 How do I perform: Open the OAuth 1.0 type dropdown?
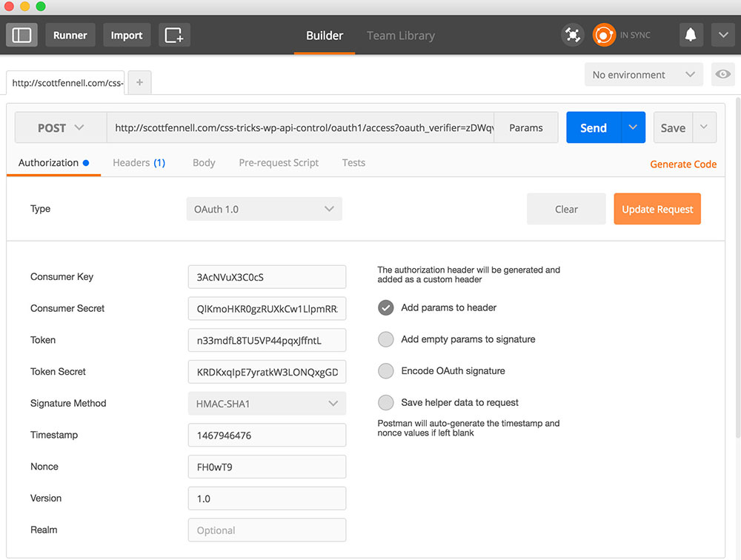(265, 209)
